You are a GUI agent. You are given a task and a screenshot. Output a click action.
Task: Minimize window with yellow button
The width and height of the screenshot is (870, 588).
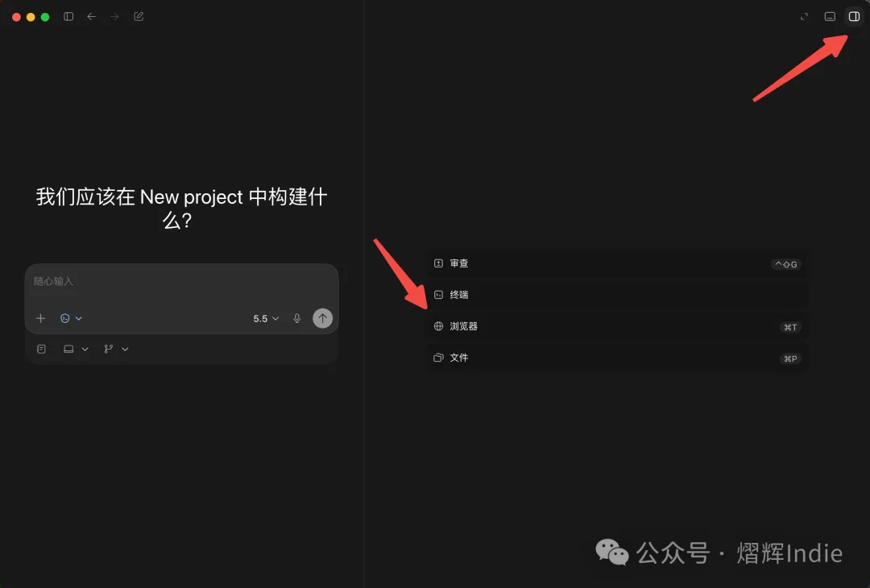coord(31,17)
